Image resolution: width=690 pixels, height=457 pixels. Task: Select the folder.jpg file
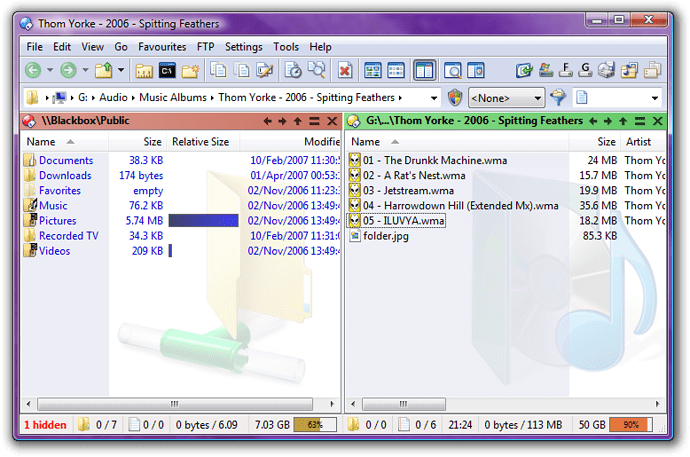point(385,236)
